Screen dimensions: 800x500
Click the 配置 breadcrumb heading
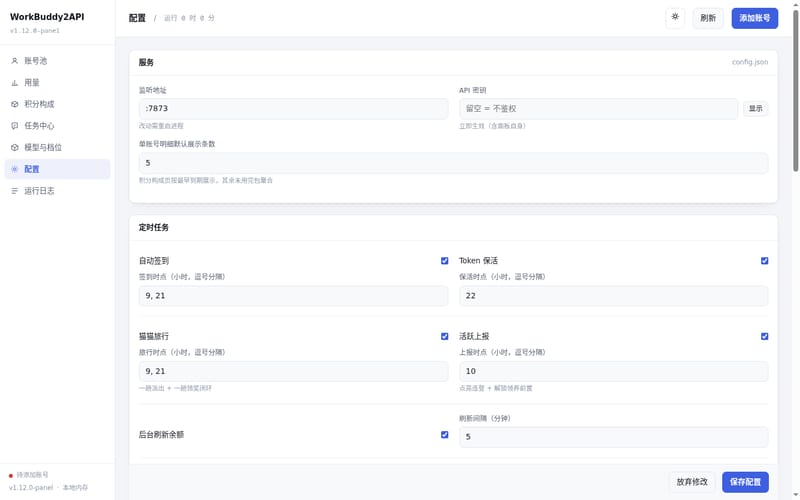pyautogui.click(x=137, y=18)
